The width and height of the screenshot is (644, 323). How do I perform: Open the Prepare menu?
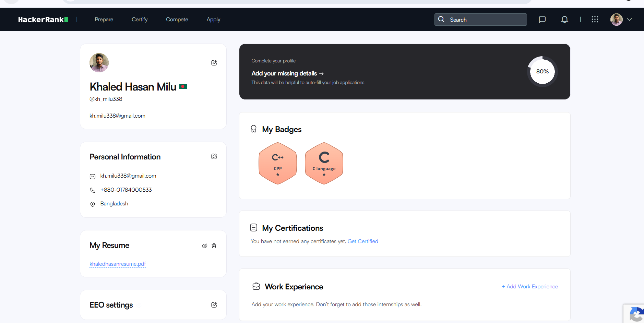pyautogui.click(x=104, y=20)
